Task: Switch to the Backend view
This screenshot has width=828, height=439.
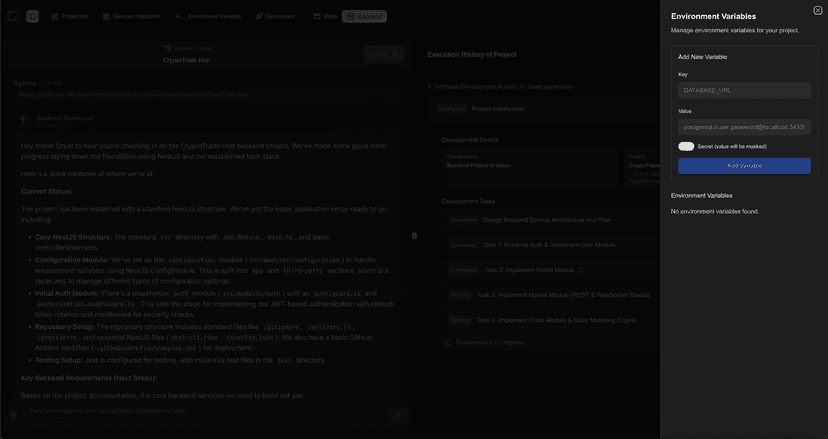Action: (x=364, y=16)
